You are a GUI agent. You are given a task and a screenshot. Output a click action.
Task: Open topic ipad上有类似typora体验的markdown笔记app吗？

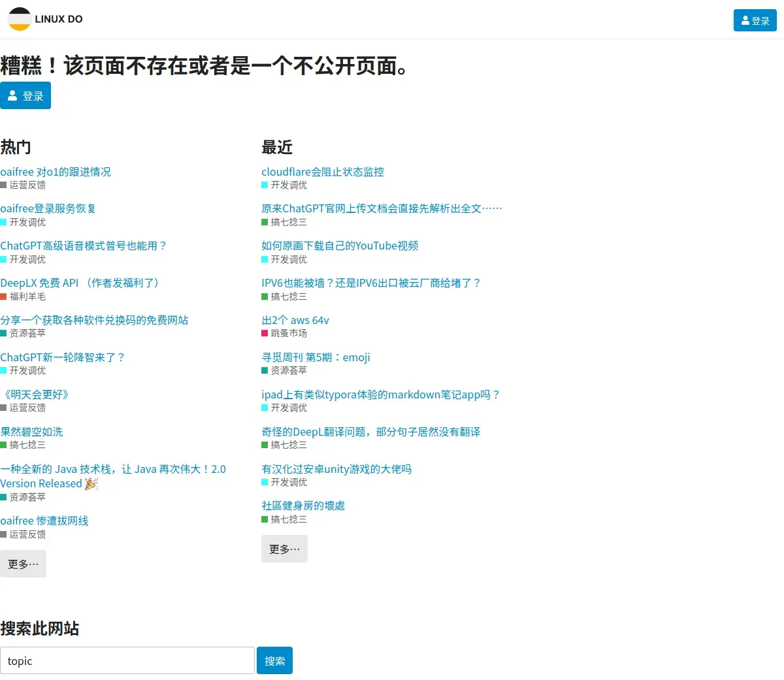click(381, 395)
